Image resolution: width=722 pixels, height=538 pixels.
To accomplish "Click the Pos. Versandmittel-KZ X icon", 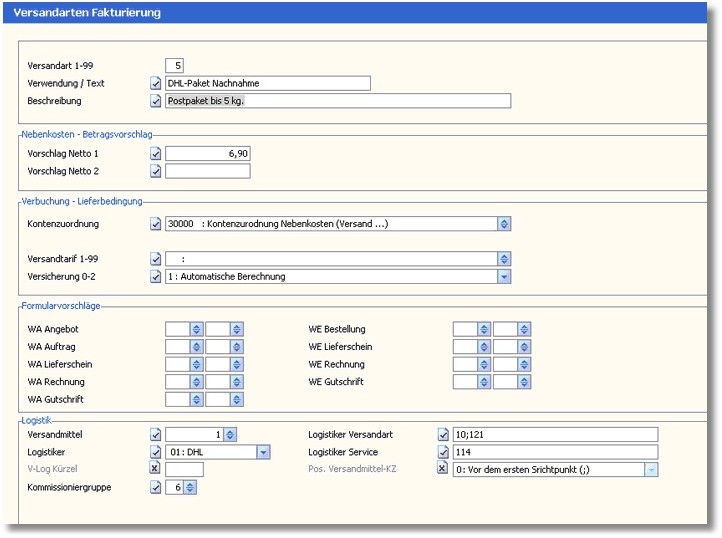I will (x=443, y=469).
